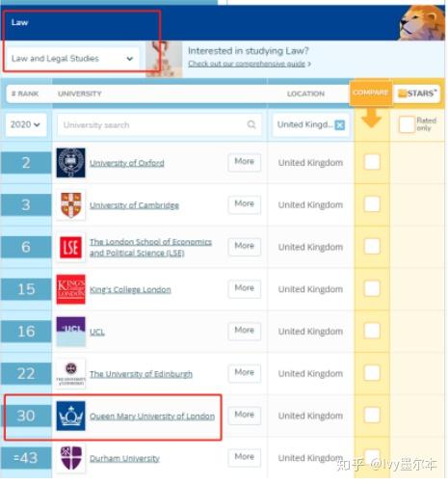Click the King's College London logo
This screenshot has height=484, width=448.
pos(71,289)
